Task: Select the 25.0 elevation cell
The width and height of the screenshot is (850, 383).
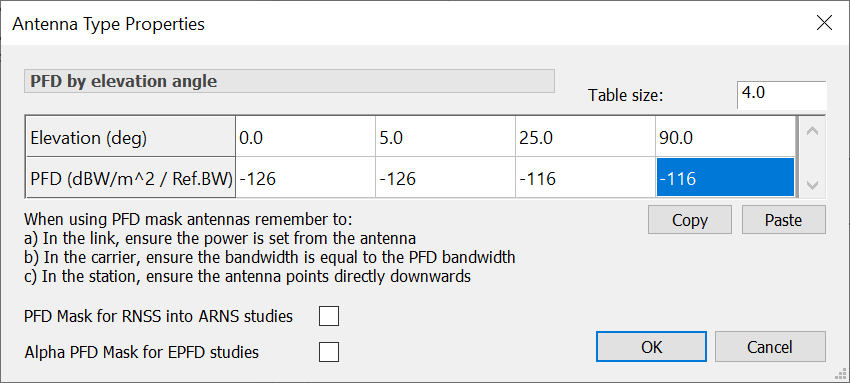Action: [x=585, y=137]
